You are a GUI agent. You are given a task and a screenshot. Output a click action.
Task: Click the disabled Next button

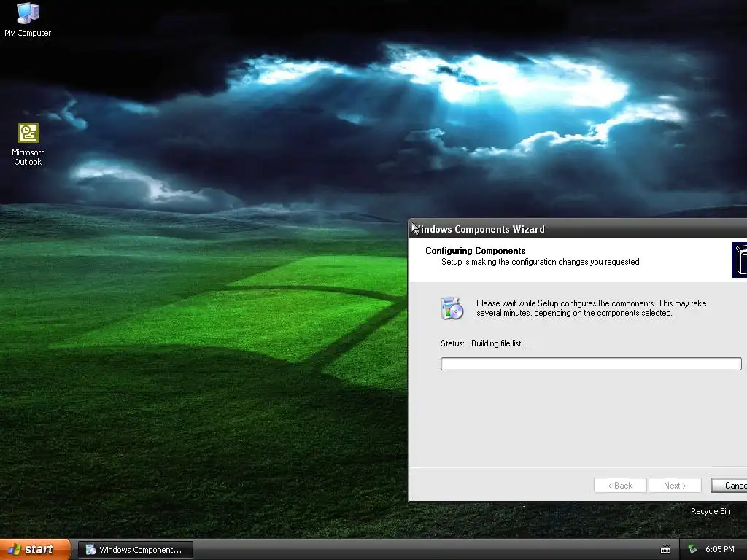[675, 485]
